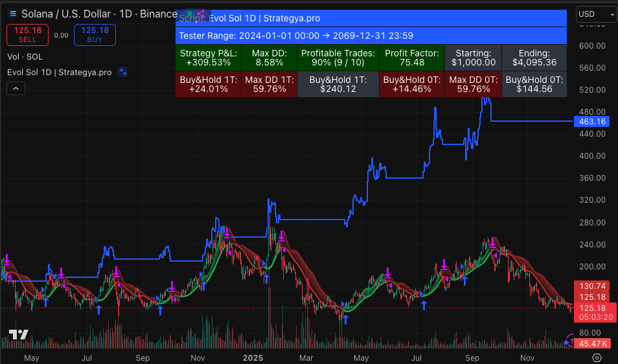Click the blue strategy arrows icon
This screenshot has height=364, width=618.
(x=123, y=72)
